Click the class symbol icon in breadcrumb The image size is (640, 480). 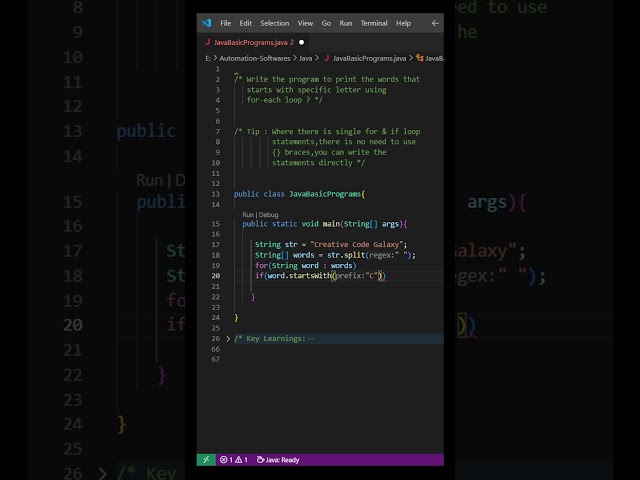tap(420, 59)
